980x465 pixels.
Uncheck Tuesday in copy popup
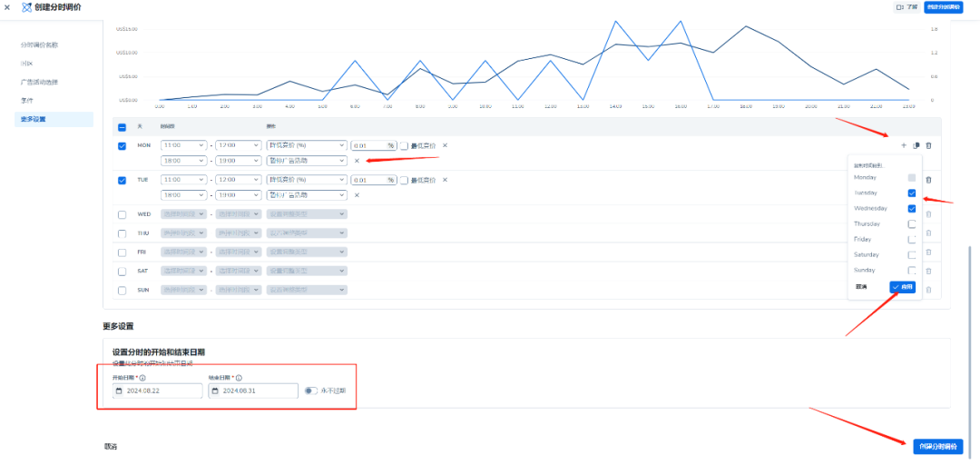pyautogui.click(x=912, y=193)
